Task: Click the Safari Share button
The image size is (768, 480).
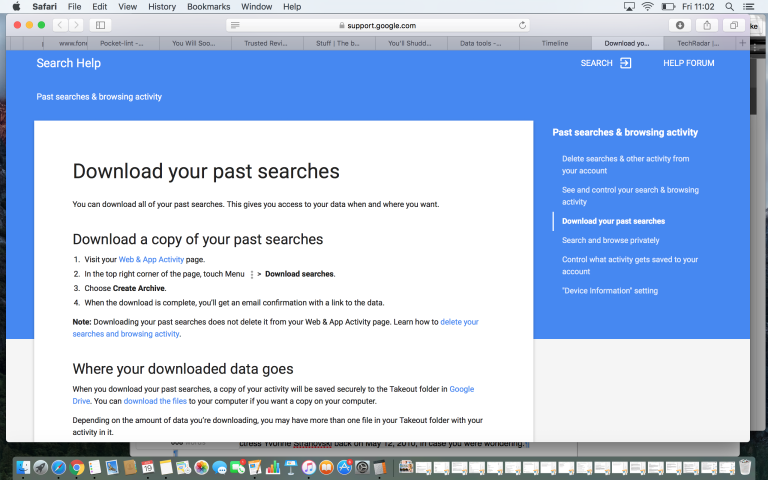Action: [x=707, y=25]
